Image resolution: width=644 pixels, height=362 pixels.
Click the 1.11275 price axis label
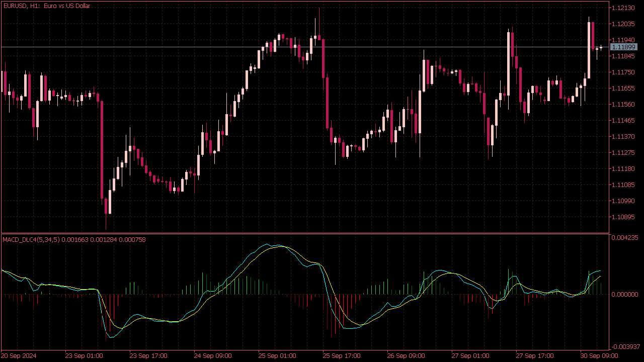[x=623, y=153]
